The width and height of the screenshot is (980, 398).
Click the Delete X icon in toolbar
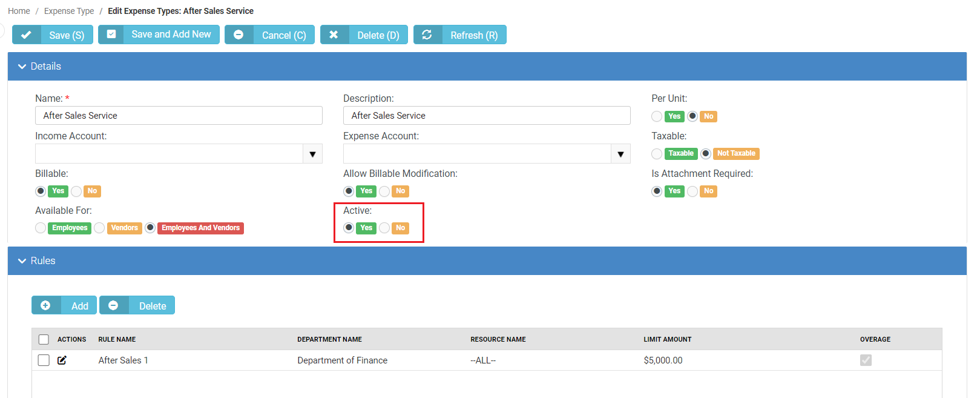click(x=334, y=35)
